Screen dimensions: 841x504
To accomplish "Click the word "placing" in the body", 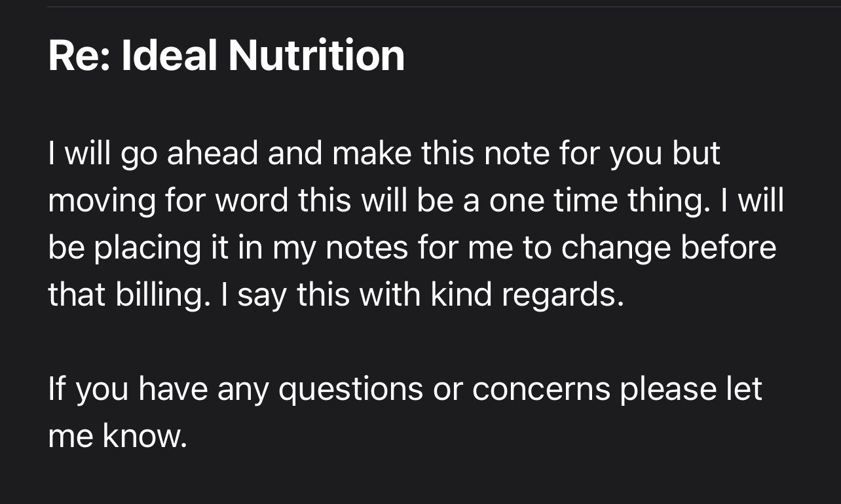I will (137, 248).
